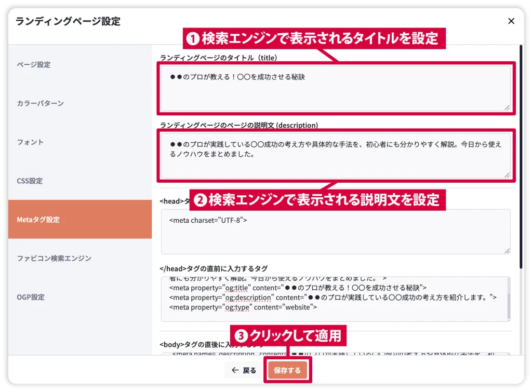The height and width of the screenshot is (392, 532).
Task: Open OGP設定 in the sidebar
Action: pos(31,298)
